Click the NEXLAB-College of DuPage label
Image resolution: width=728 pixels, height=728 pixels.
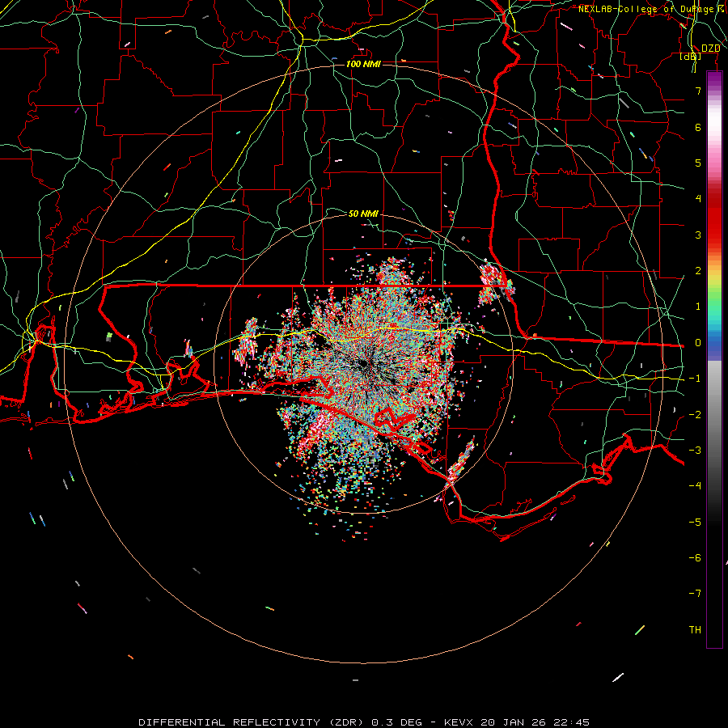pyautogui.click(x=646, y=9)
